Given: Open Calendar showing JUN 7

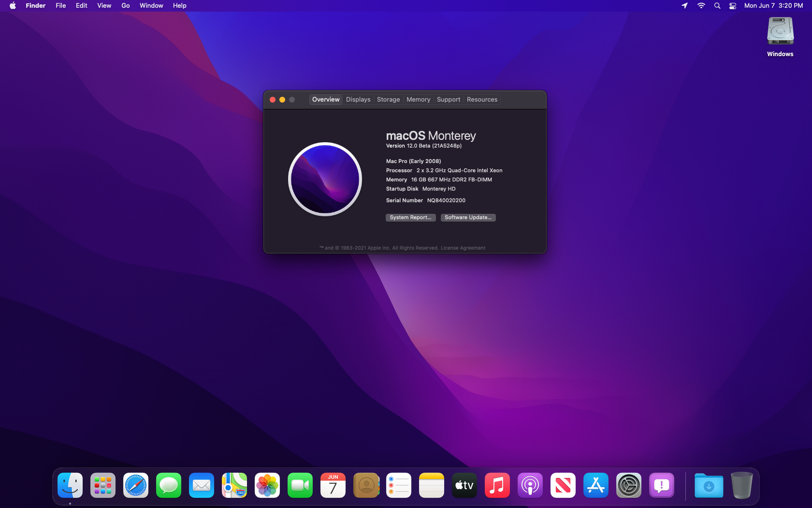Looking at the screenshot, I should tap(333, 485).
